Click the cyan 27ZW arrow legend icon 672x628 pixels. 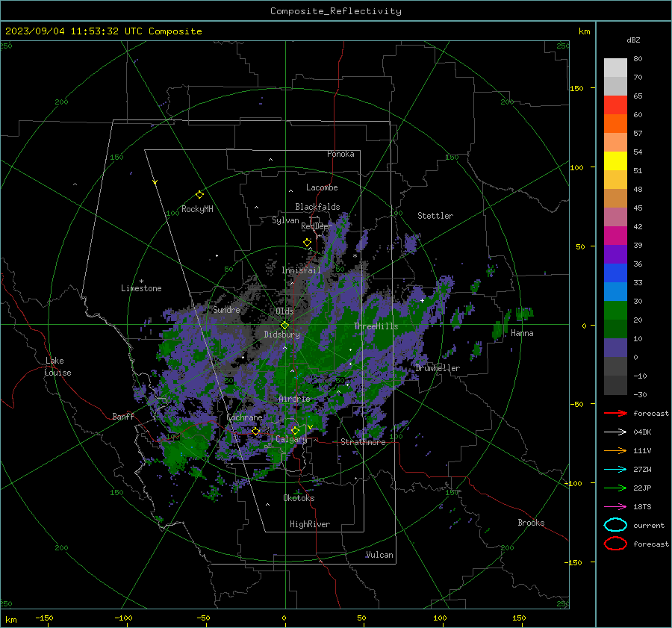click(615, 470)
